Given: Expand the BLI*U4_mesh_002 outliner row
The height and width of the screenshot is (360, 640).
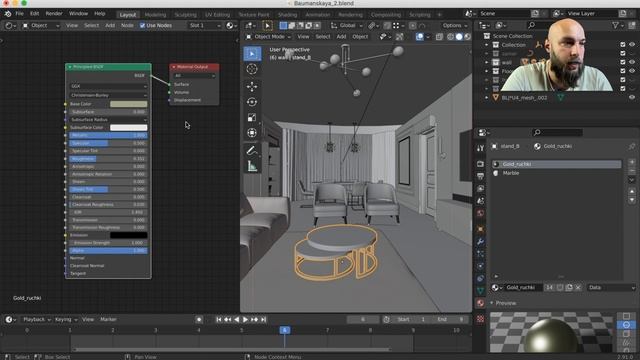Looking at the screenshot, I should 487,98.
